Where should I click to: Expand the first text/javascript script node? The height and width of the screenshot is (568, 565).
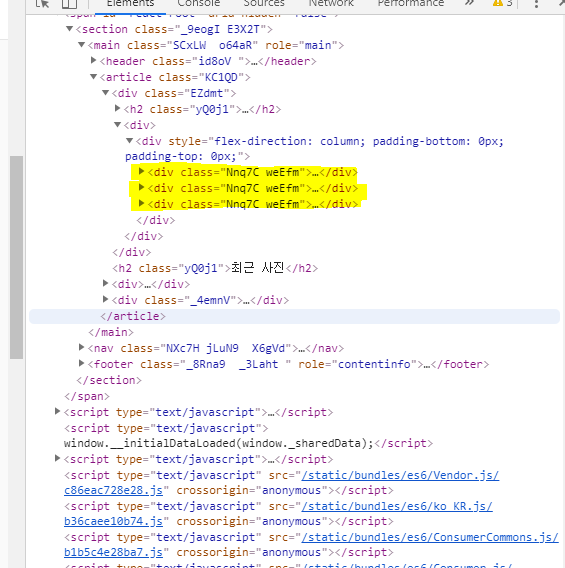(x=57, y=411)
